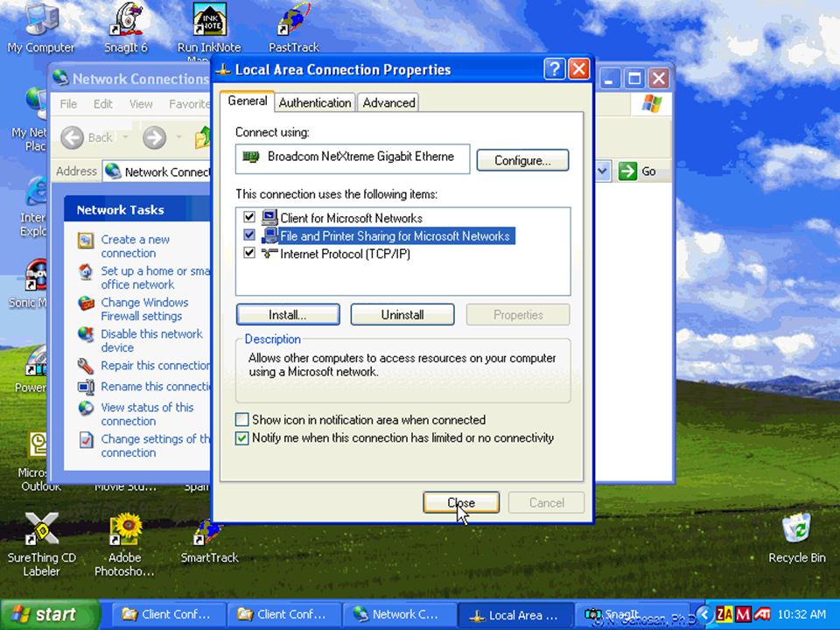Select Client for Microsoft Networks list item
The width and height of the screenshot is (840, 630).
[x=351, y=218]
